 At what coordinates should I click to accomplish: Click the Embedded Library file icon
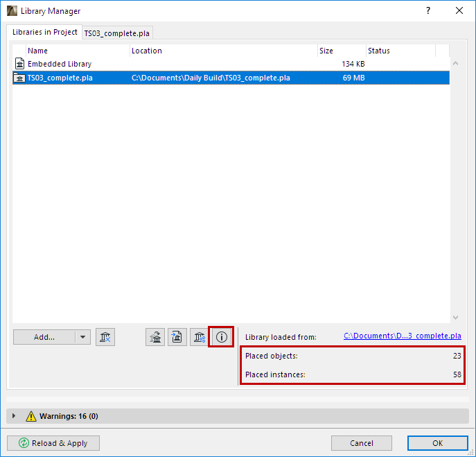pos(19,64)
